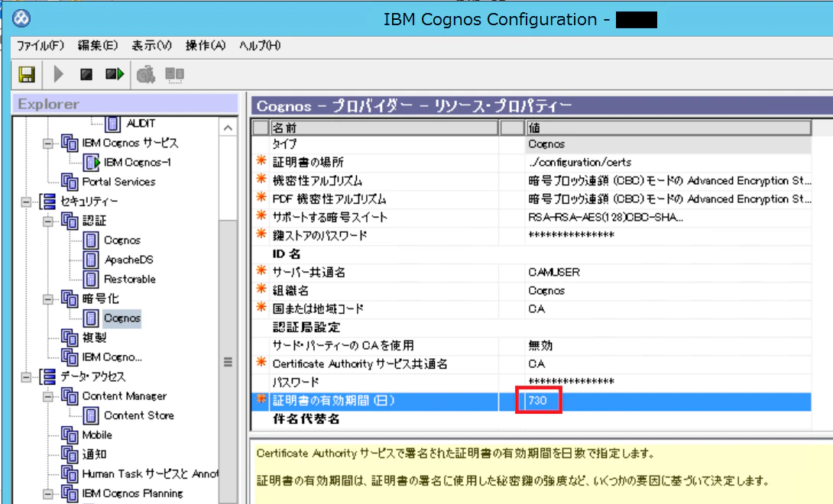Viewport: 833px width, 504px height.
Task: Click the 証明書の場所 value ../configuration/certs
Action: point(580,163)
